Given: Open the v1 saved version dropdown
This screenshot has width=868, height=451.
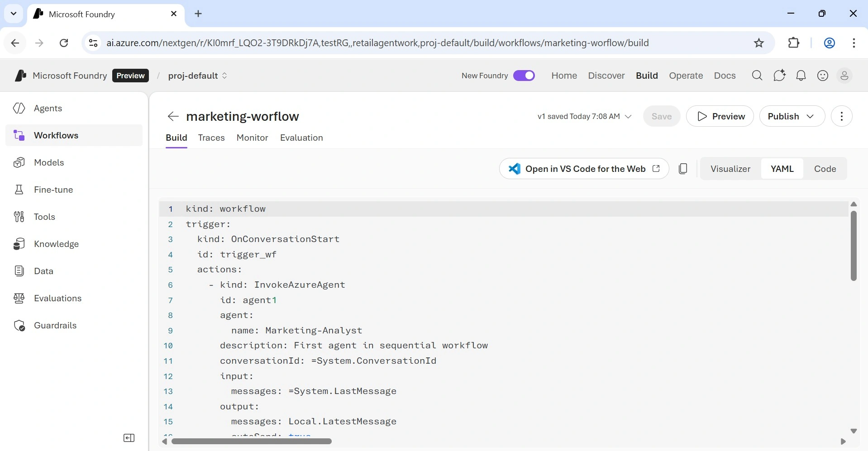Looking at the screenshot, I should click(x=584, y=116).
